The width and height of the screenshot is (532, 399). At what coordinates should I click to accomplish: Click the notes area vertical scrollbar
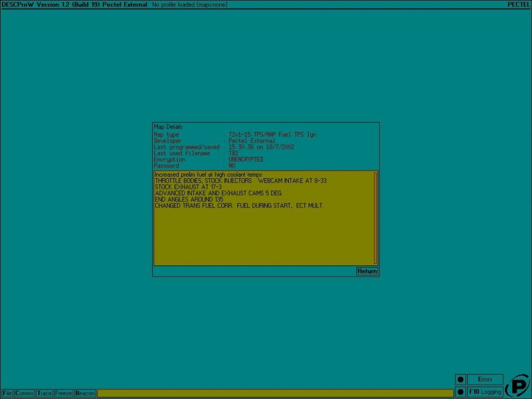click(x=376, y=218)
